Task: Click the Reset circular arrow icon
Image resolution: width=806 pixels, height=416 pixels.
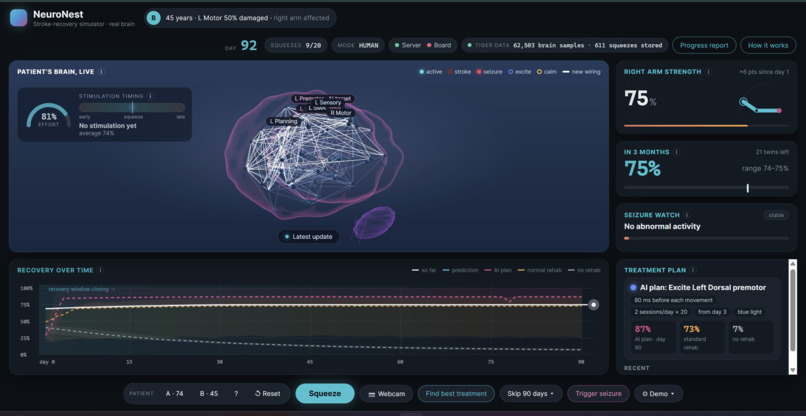Action: coord(258,394)
